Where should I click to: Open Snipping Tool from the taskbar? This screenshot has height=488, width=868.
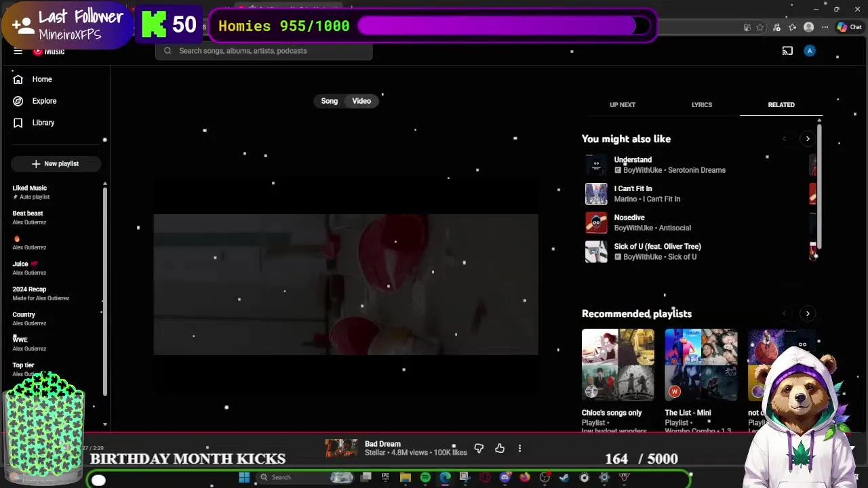[465, 477]
